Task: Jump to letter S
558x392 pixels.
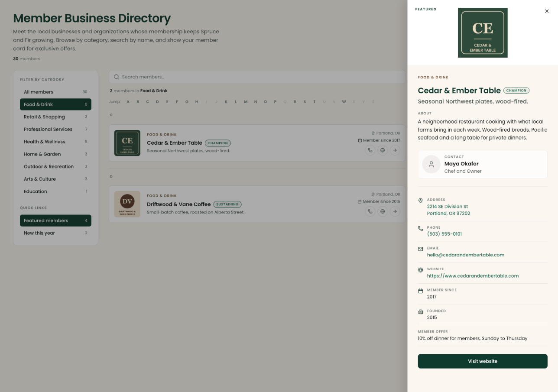Action: click(x=305, y=102)
